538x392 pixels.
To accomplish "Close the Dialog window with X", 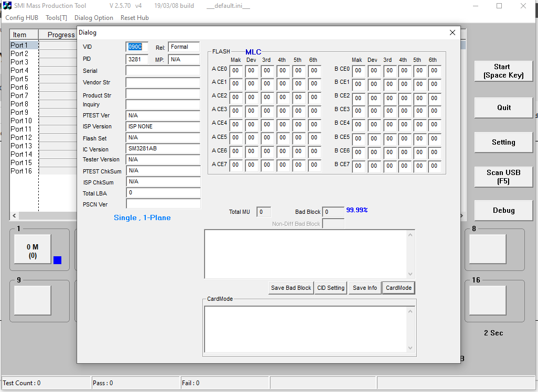I will [x=453, y=32].
